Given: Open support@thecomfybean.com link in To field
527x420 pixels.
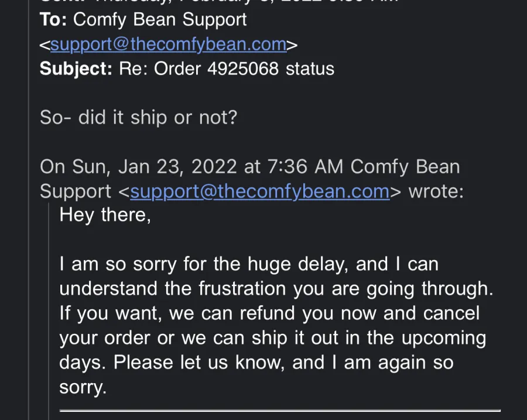Looking at the screenshot, I should point(169,45).
